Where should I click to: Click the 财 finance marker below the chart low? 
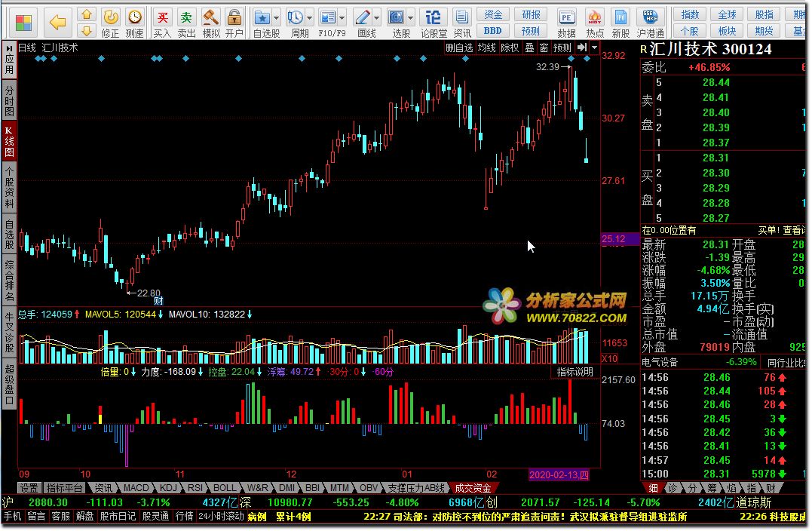(158, 300)
